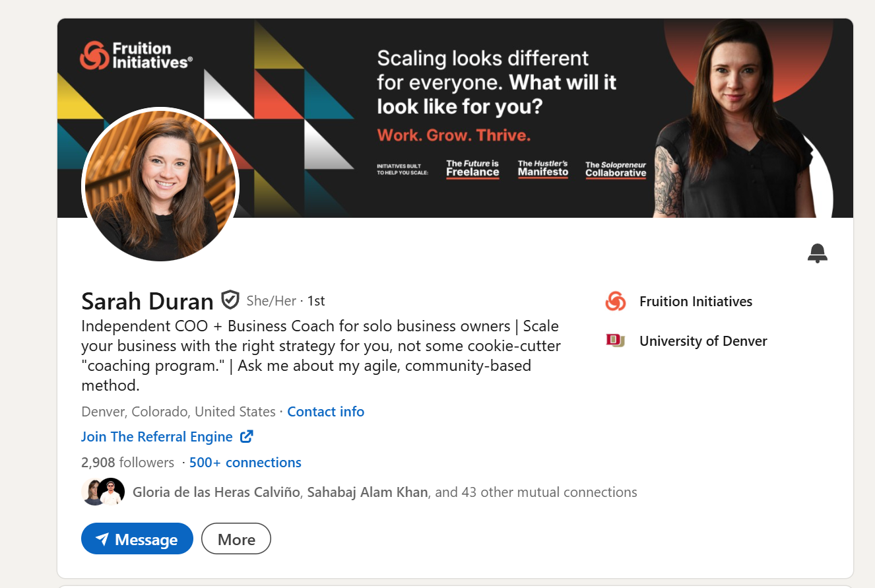Click the Fruition Initiatives company logo icon
The image size is (875, 588).
click(615, 301)
